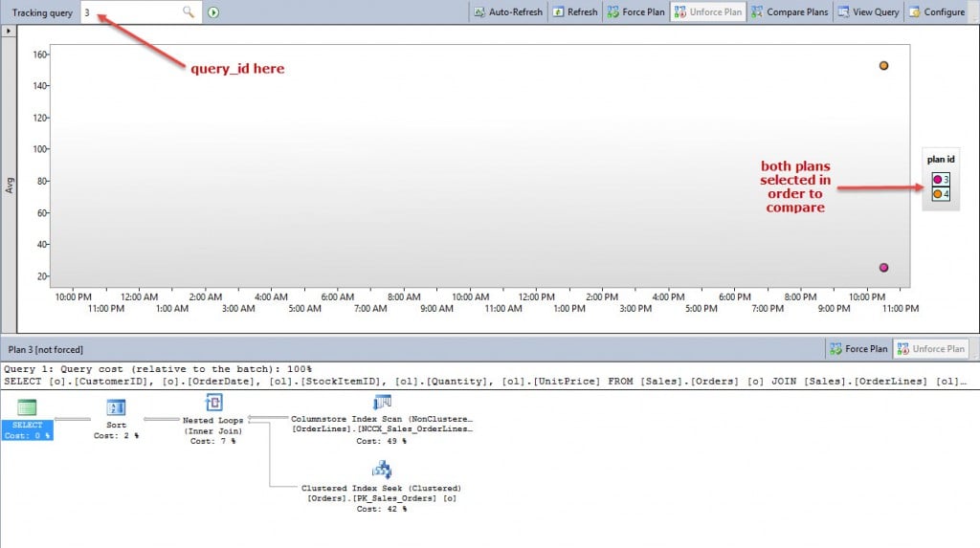
Task: Select the Sort operator icon
Action: [116, 407]
